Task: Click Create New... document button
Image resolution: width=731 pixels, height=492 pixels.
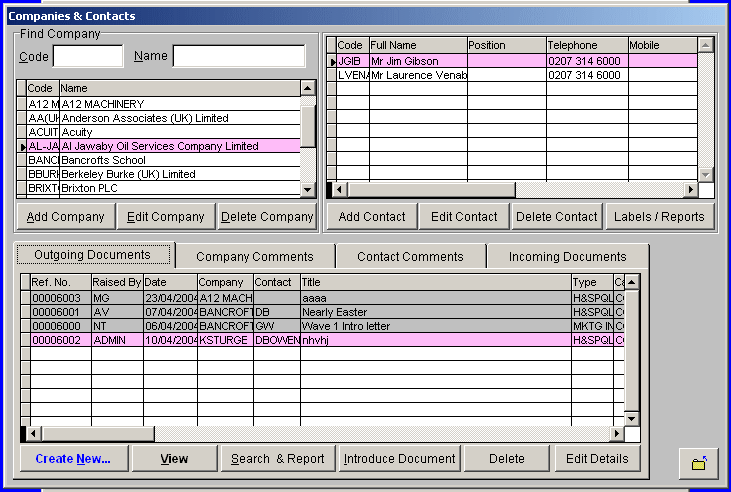Action: coord(73,459)
